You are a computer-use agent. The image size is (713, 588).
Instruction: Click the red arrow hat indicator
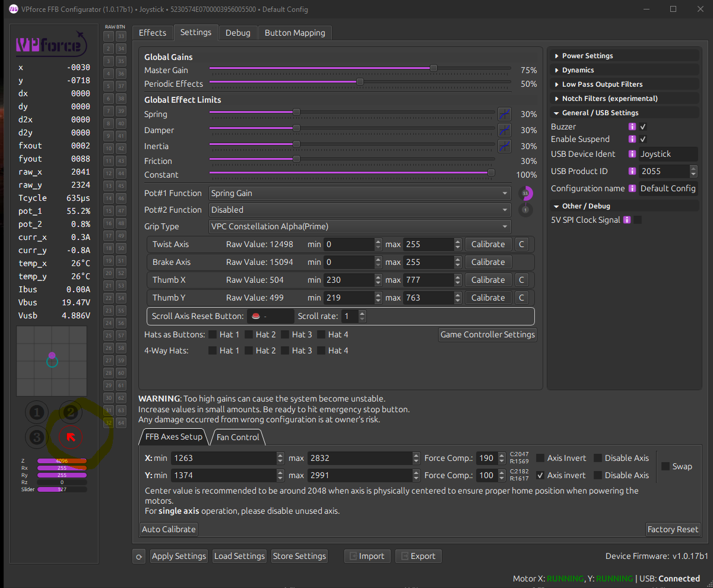71,438
